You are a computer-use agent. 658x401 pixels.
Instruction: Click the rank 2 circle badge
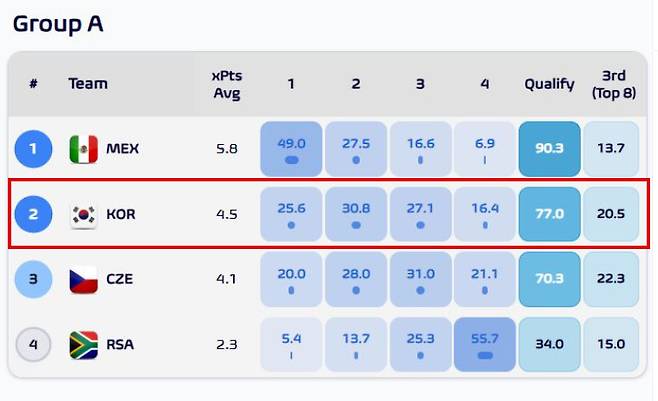pos(33,214)
